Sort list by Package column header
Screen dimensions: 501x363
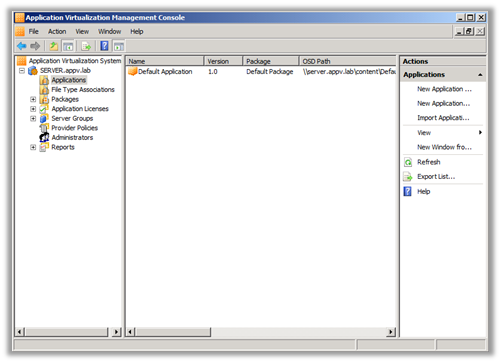click(x=271, y=61)
